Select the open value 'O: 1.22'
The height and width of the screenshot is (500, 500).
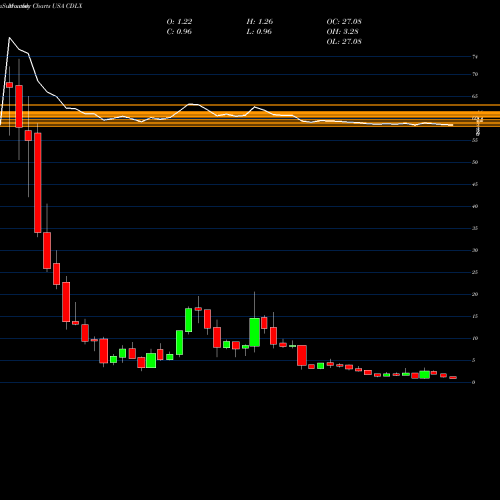tap(179, 22)
